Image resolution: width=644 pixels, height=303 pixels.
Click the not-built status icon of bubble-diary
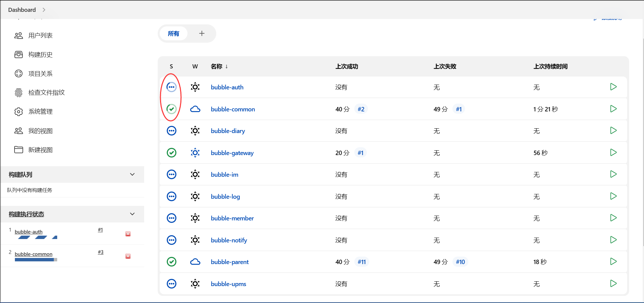[x=172, y=131]
